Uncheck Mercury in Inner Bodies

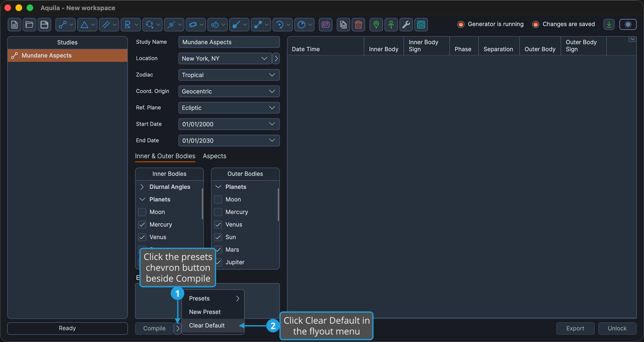point(142,225)
